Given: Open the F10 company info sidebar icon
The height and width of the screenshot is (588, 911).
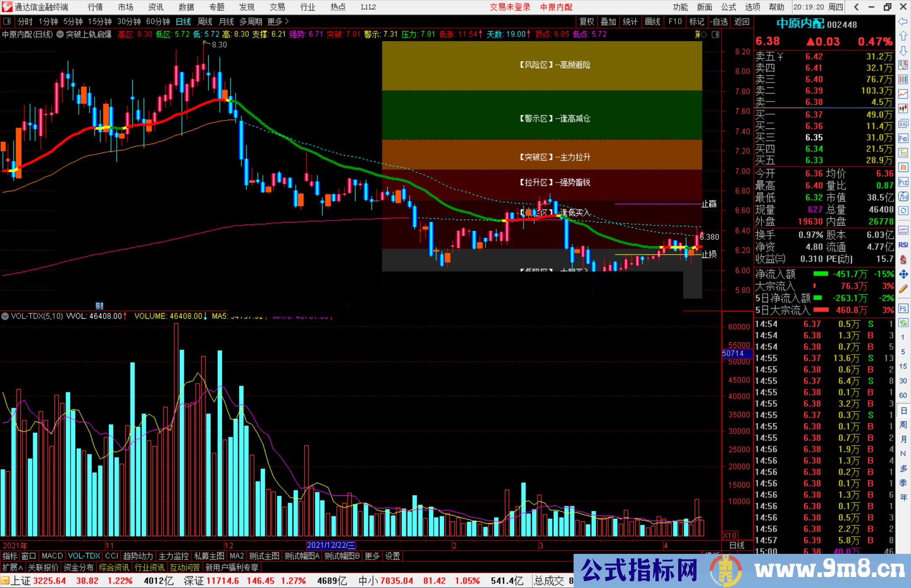Looking at the screenshot, I should 903,138.
